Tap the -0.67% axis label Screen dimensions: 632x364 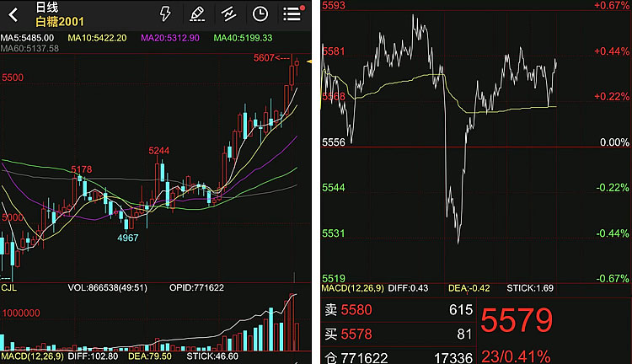tap(613, 279)
